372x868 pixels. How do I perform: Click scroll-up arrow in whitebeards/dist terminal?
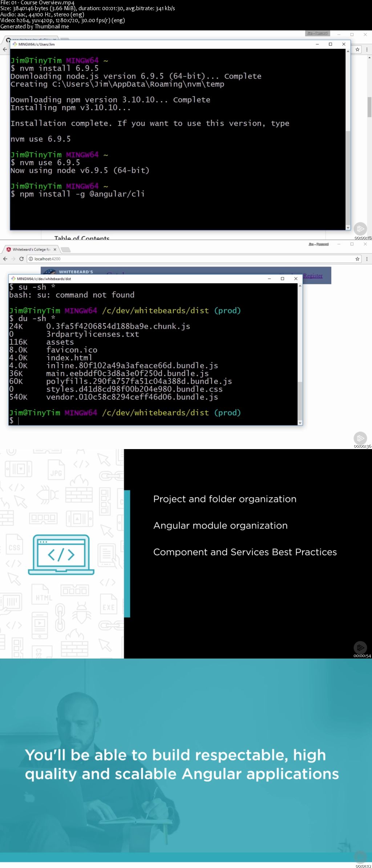tap(300, 286)
